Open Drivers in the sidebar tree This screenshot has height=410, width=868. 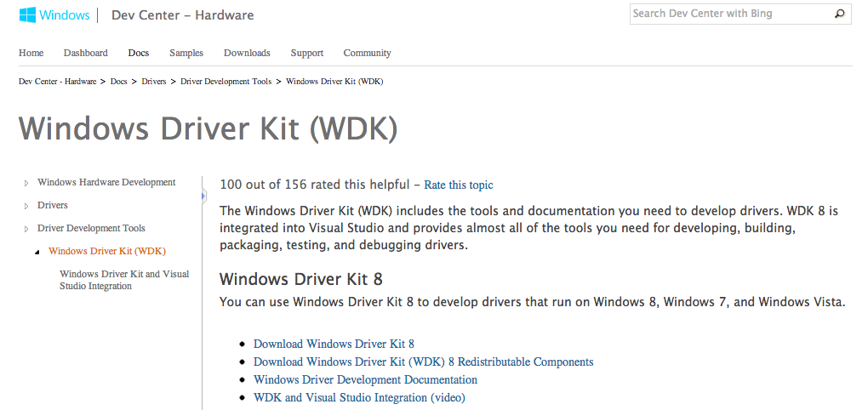tap(53, 205)
